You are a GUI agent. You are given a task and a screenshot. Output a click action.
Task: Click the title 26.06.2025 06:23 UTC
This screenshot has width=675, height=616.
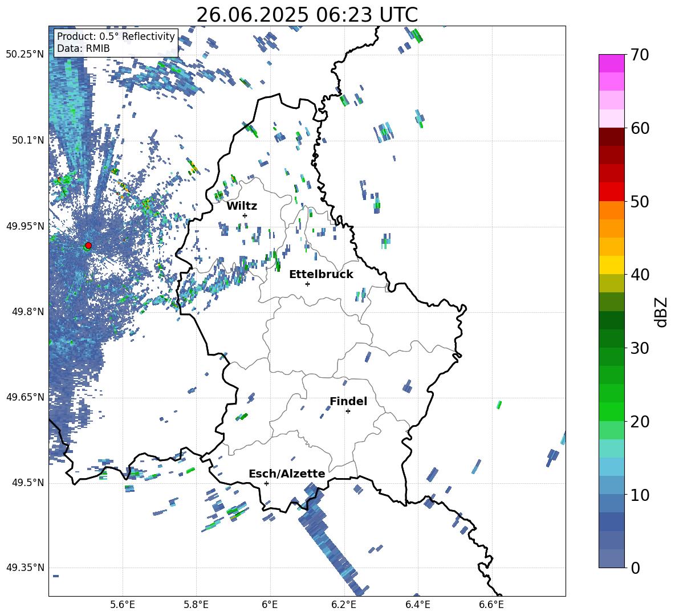(x=307, y=15)
